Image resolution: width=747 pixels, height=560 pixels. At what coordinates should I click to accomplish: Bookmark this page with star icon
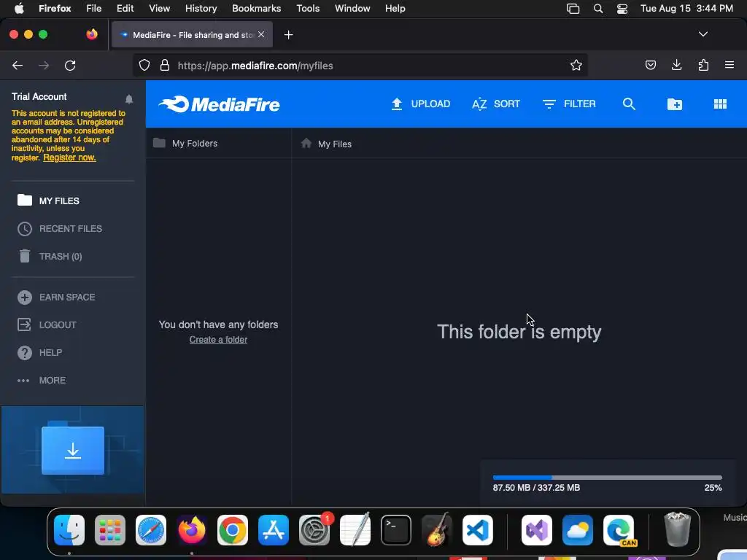[x=576, y=65]
